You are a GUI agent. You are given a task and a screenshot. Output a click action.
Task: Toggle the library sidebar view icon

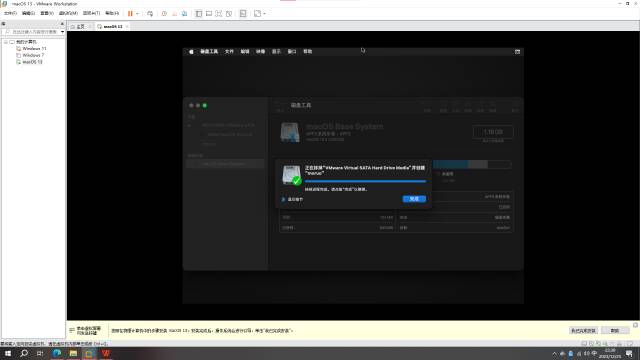199,13
